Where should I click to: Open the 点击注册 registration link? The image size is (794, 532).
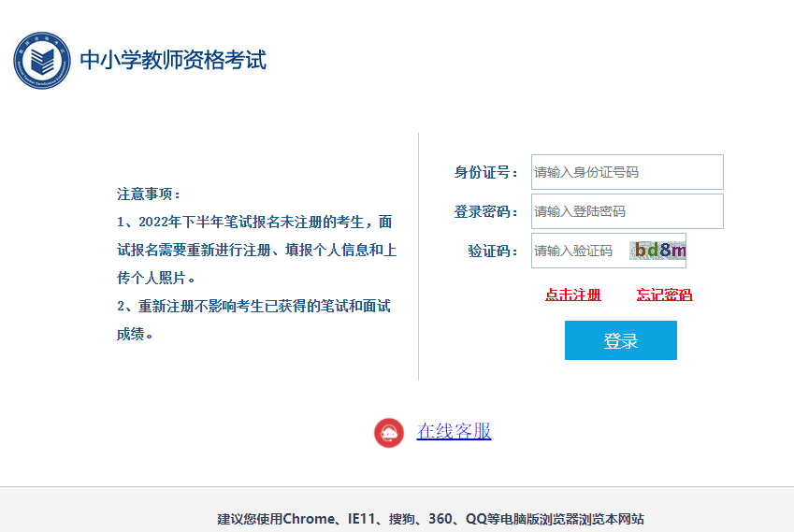click(x=572, y=295)
